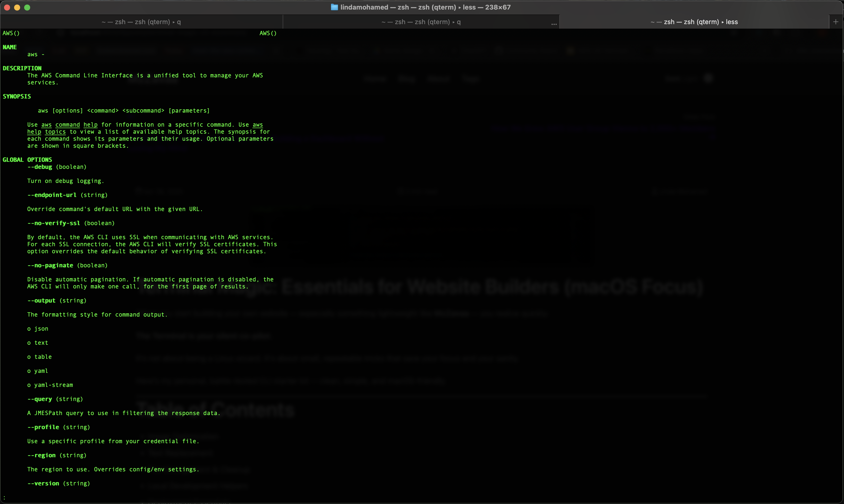This screenshot has width=844, height=504.
Task: Click the '--profile' option text
Action: (x=43, y=427)
